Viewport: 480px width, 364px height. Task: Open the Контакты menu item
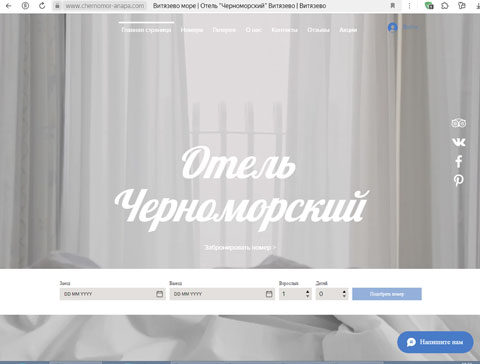[x=284, y=30]
